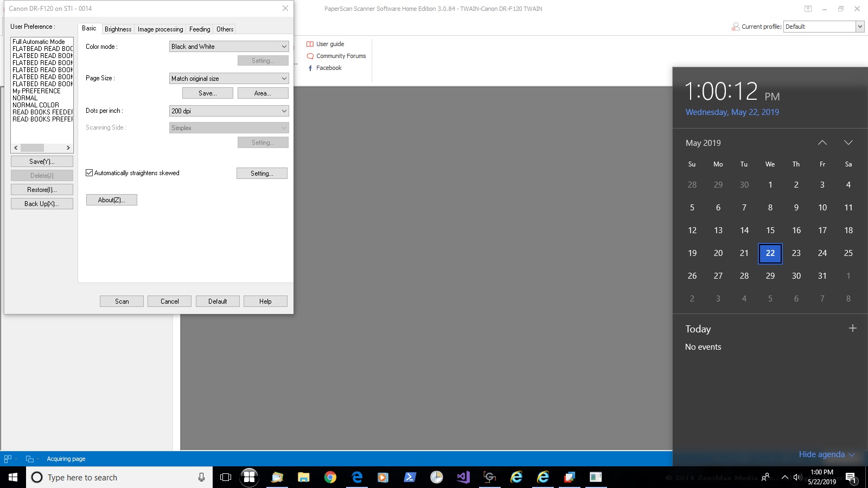The image size is (868, 488).
Task: Close the Canon DR-F120 dialog
Action: point(285,8)
